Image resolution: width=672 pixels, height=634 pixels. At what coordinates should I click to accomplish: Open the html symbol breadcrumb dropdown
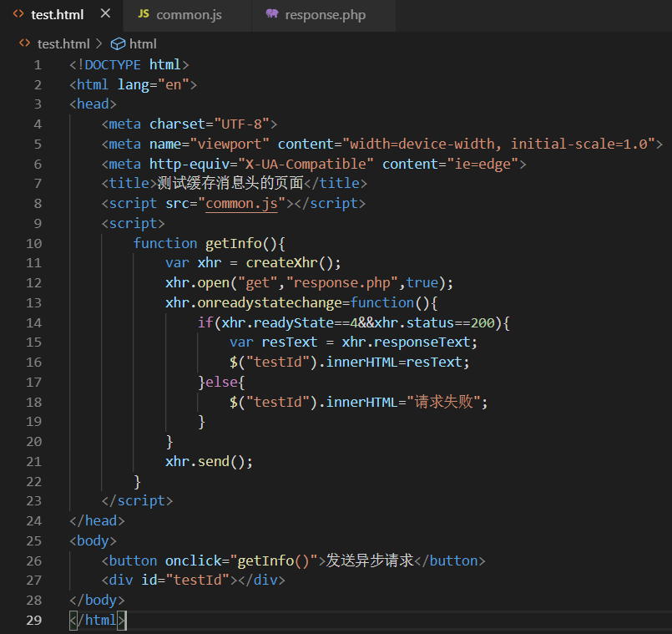click(x=143, y=43)
